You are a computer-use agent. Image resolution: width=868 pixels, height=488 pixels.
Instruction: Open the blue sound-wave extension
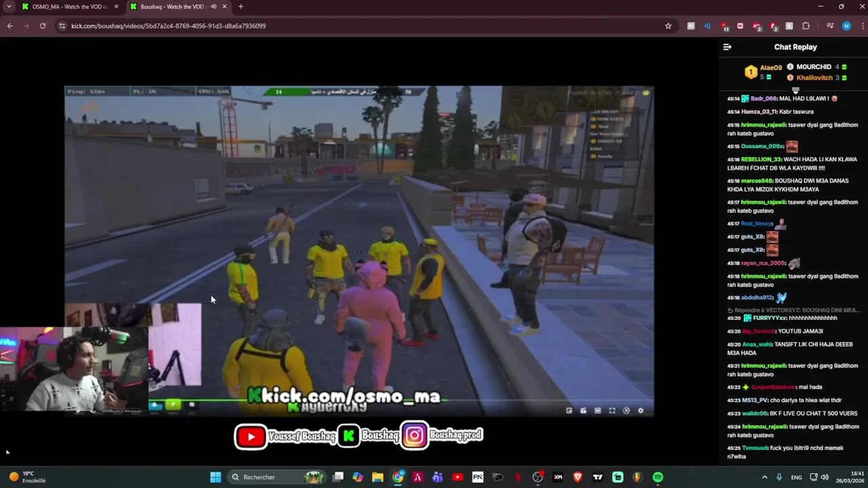click(707, 26)
